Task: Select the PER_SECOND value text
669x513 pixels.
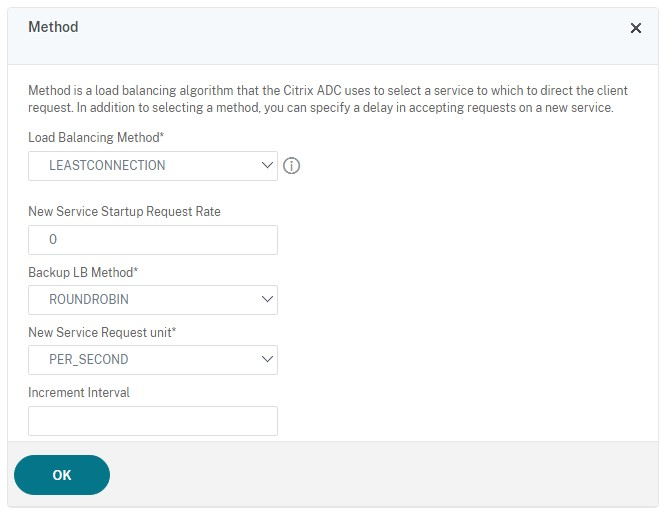Action: pyautogui.click(x=88, y=360)
